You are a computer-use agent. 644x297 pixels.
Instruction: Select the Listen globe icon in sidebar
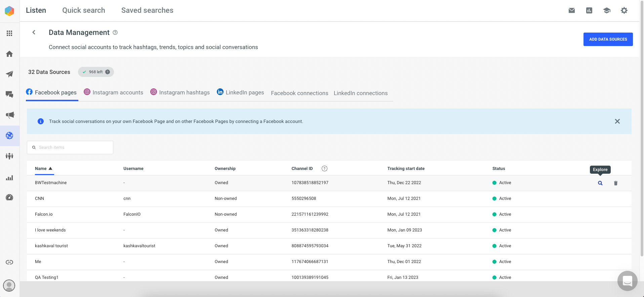click(9, 135)
